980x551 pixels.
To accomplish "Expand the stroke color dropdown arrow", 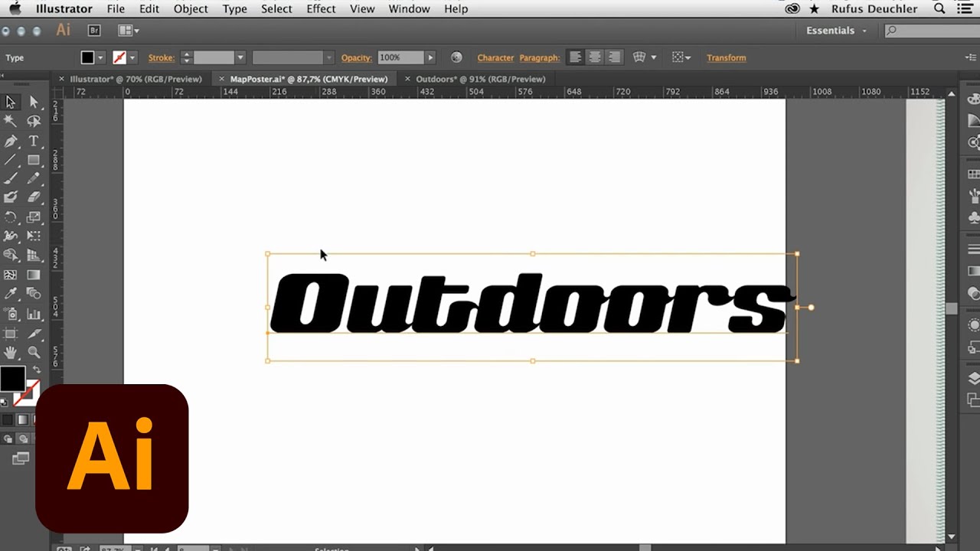I will [x=132, y=57].
